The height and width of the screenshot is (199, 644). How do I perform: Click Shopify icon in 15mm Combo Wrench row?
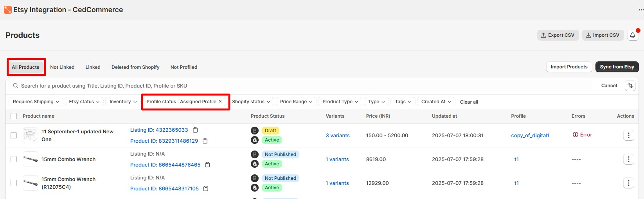pyautogui.click(x=255, y=164)
